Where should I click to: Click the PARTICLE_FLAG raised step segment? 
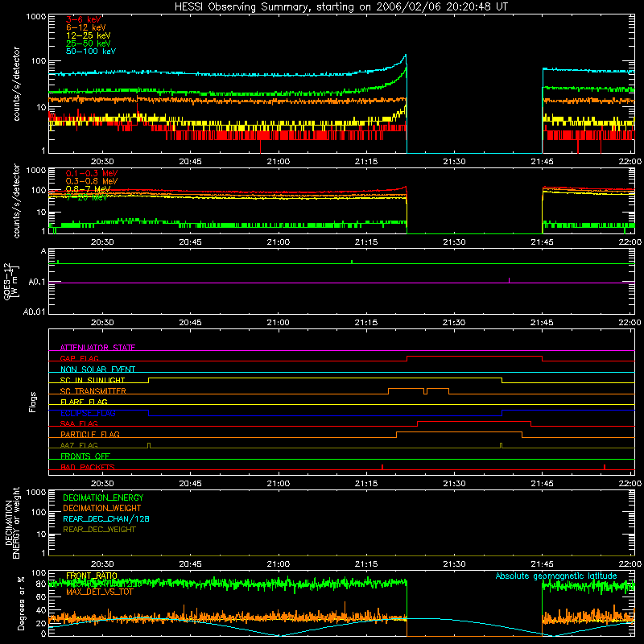pyautogui.click(x=459, y=432)
